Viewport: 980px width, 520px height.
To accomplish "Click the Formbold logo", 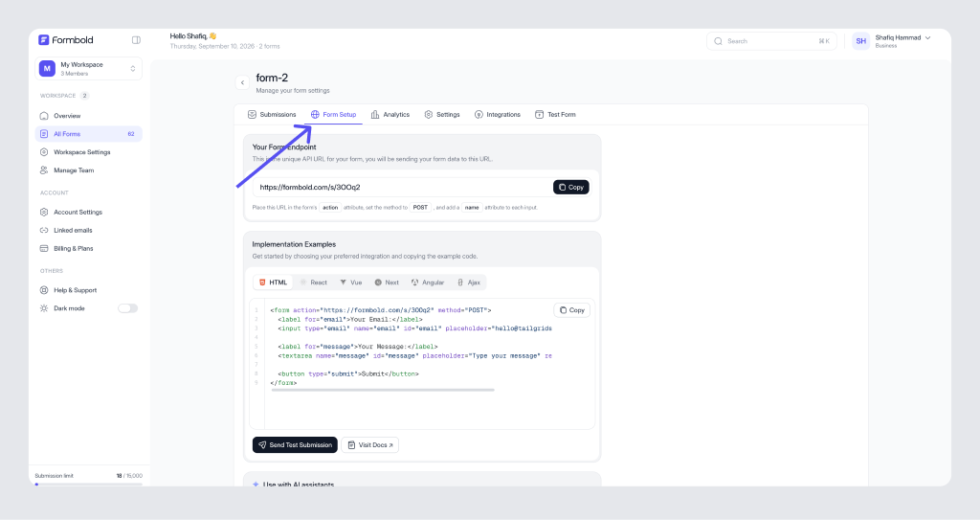I will [66, 40].
